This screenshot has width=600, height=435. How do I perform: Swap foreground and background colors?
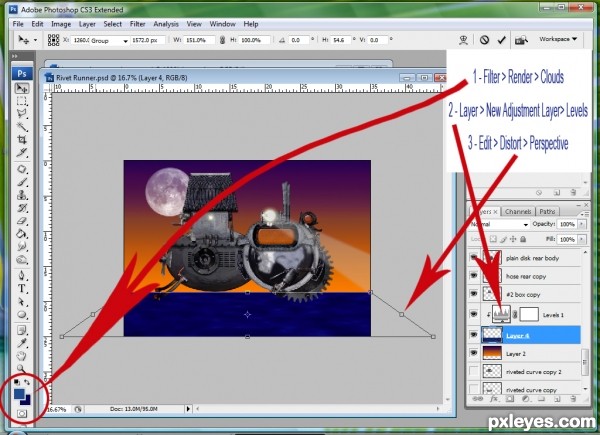click(27, 382)
